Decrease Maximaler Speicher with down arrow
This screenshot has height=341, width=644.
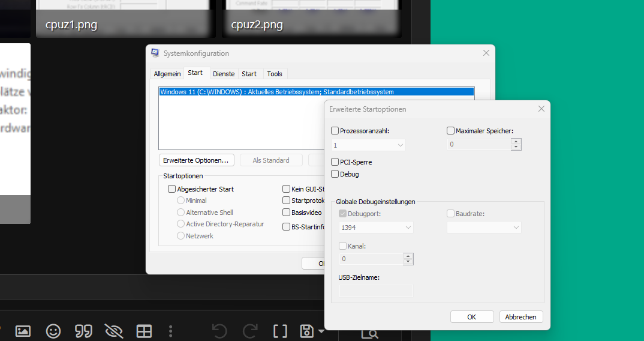(x=516, y=147)
